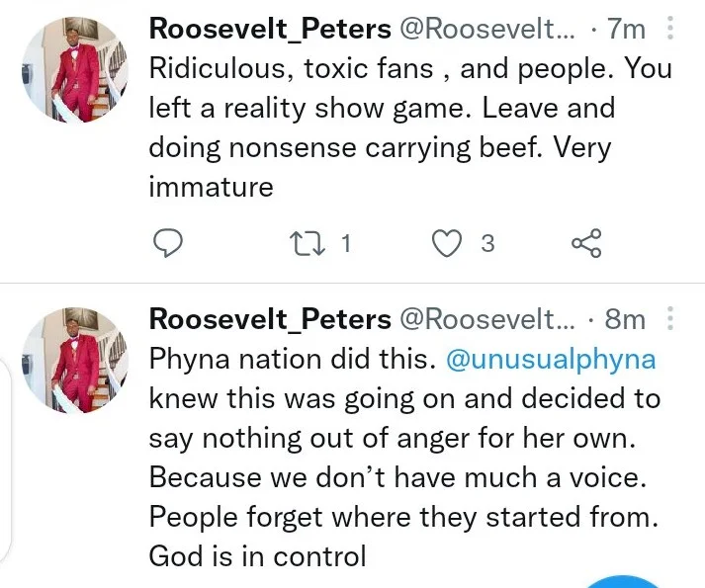This screenshot has height=588, width=705.
Task: Share the "Ridiculous, toxic fans" tweet
Action: [x=586, y=243]
